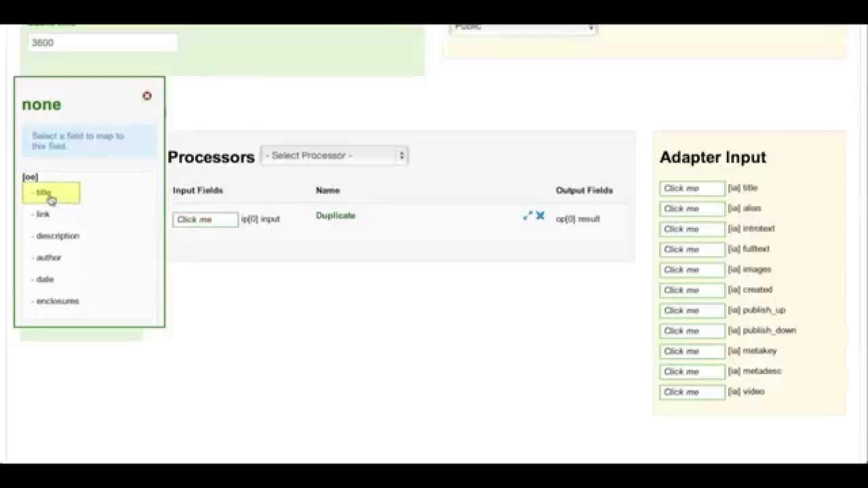Click the 'Click me' box for [ia] images

point(692,270)
